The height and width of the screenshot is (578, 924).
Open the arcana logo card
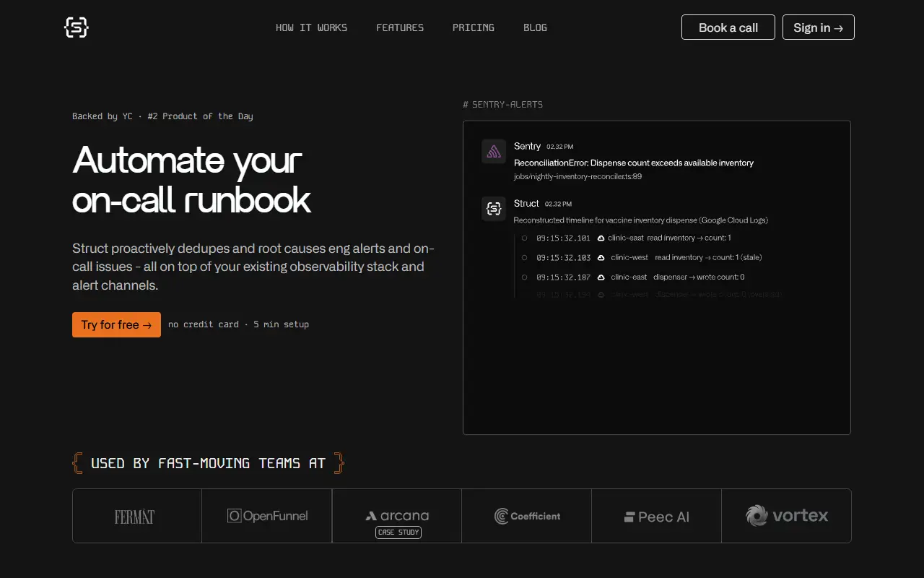(x=397, y=516)
